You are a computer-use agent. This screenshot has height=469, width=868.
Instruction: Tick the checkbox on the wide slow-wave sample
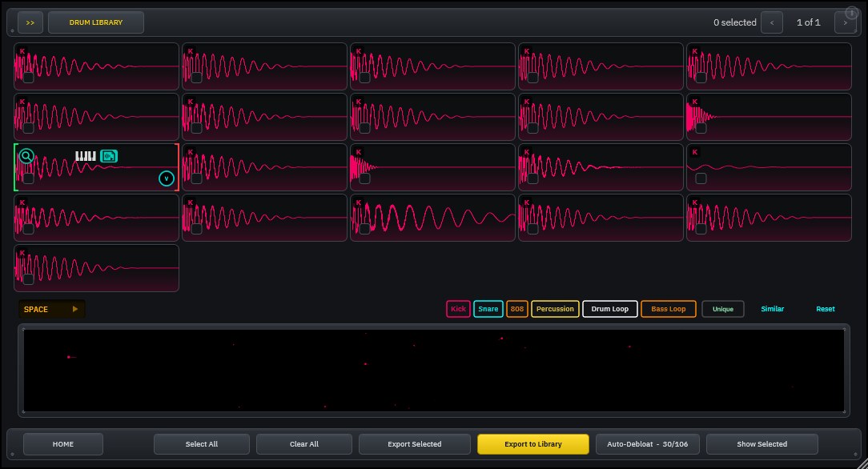tap(364, 228)
